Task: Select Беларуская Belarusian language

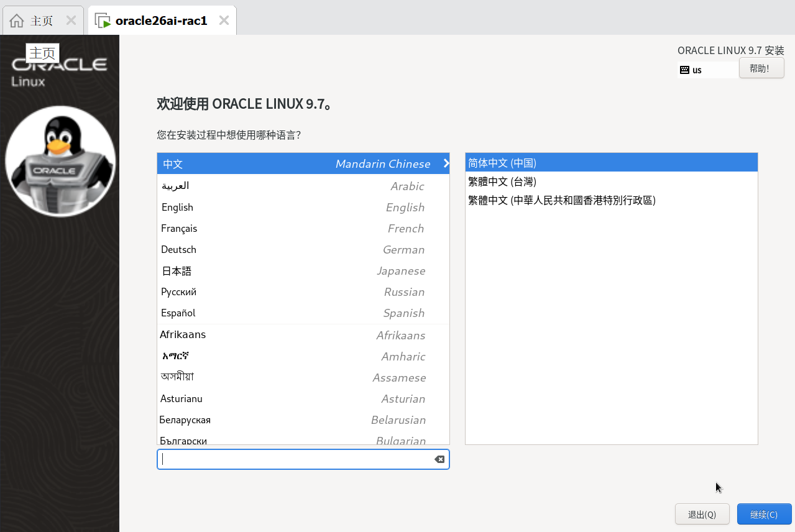Action: pyautogui.click(x=303, y=420)
